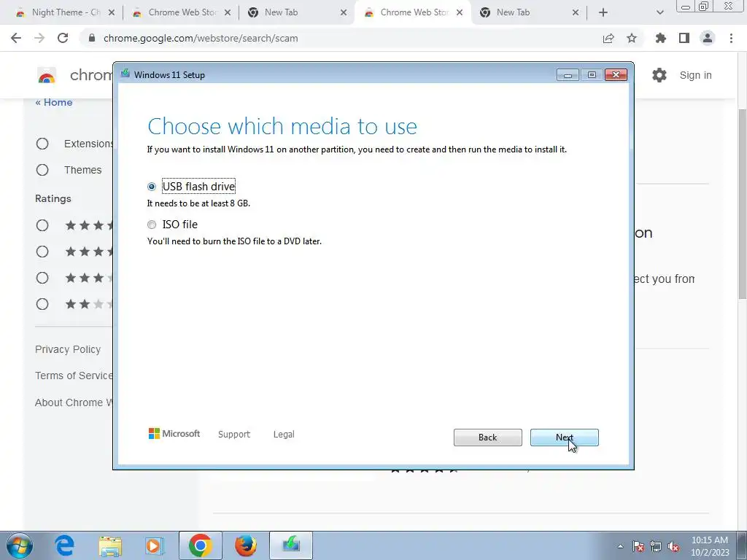Click the Home link in Web Store

tap(54, 102)
